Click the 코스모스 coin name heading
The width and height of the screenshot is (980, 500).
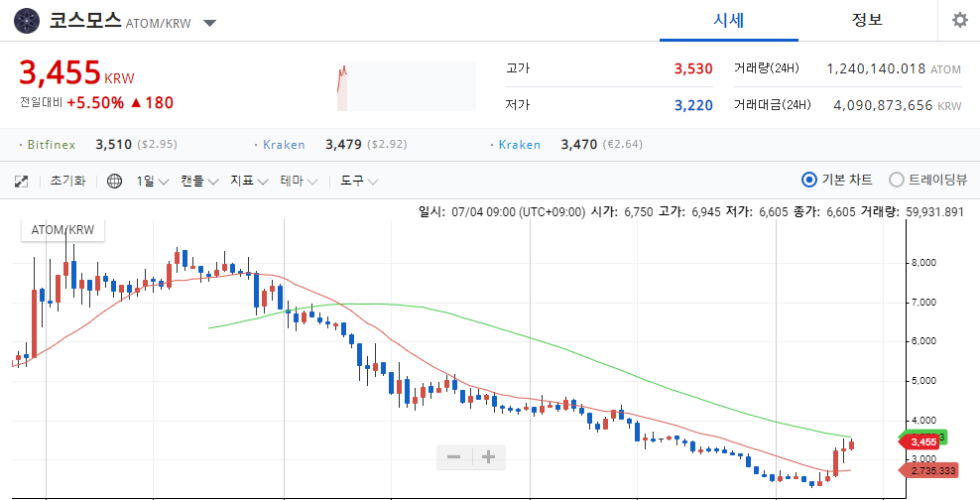click(85, 21)
